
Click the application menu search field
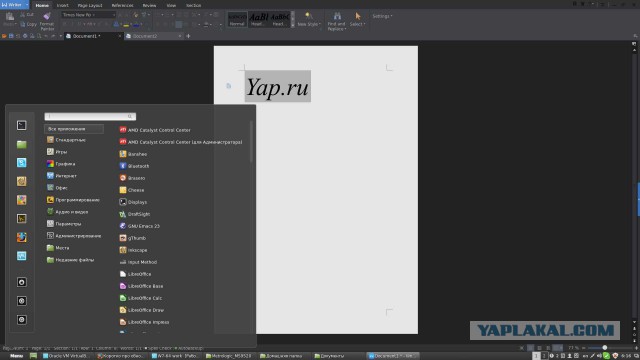[x=90, y=116]
